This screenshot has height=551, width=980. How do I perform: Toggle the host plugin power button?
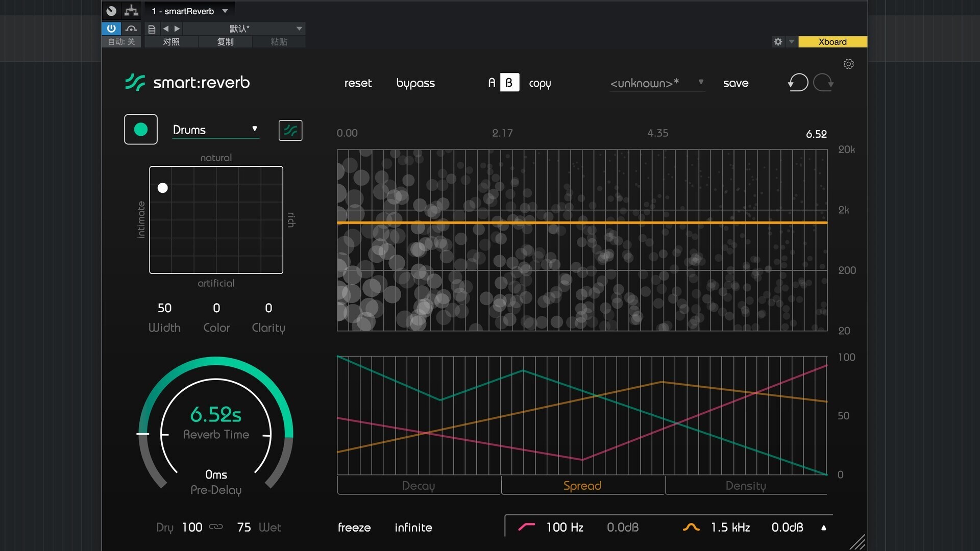click(111, 29)
